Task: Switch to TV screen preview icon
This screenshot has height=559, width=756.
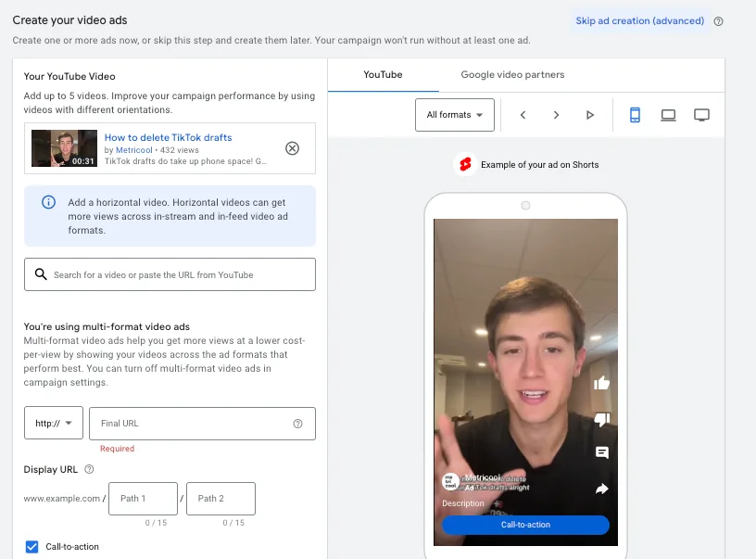Action: point(701,115)
